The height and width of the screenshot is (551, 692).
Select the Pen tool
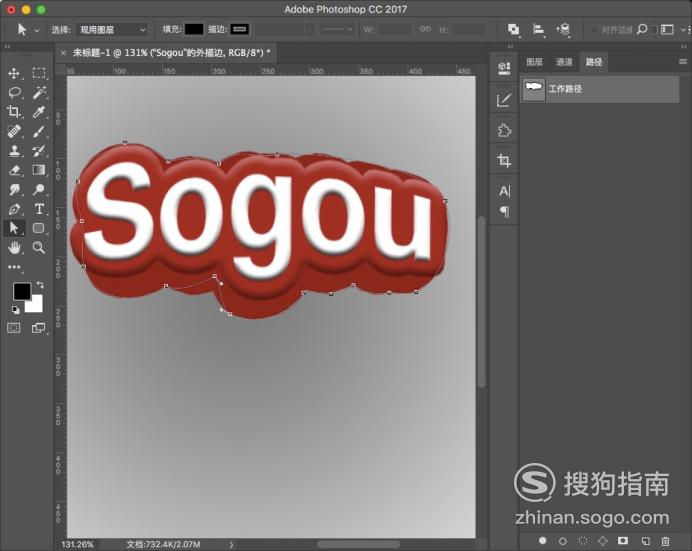click(14, 209)
